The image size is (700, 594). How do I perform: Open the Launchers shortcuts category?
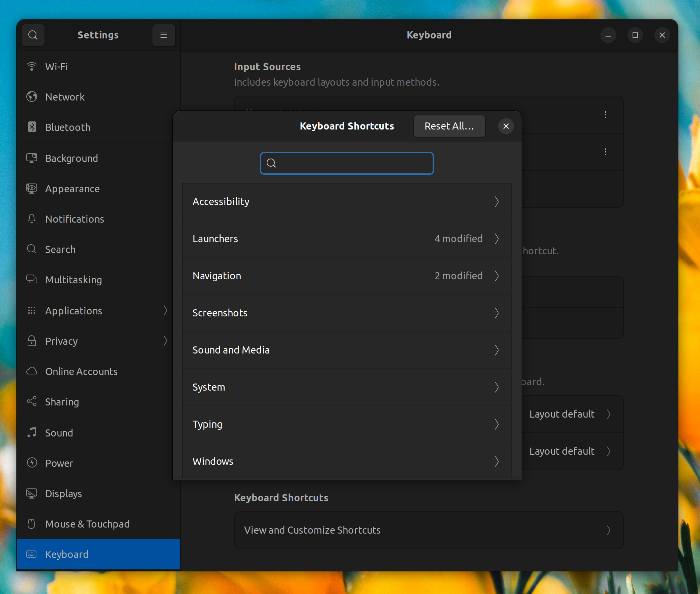pos(347,239)
